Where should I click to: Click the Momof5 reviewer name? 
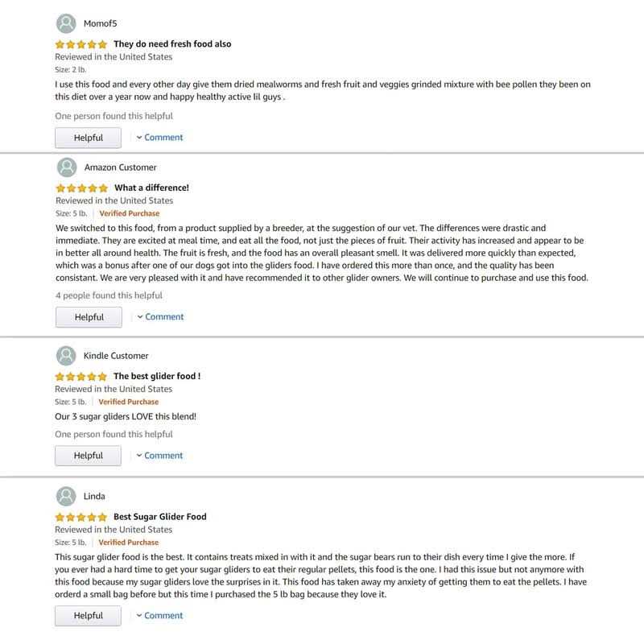point(101,23)
